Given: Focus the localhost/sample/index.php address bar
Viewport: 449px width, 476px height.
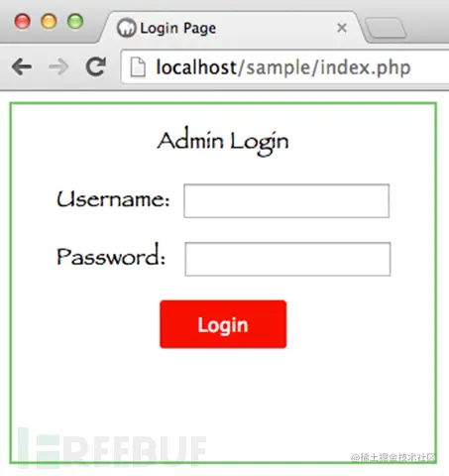Looking at the screenshot, I should [284, 67].
